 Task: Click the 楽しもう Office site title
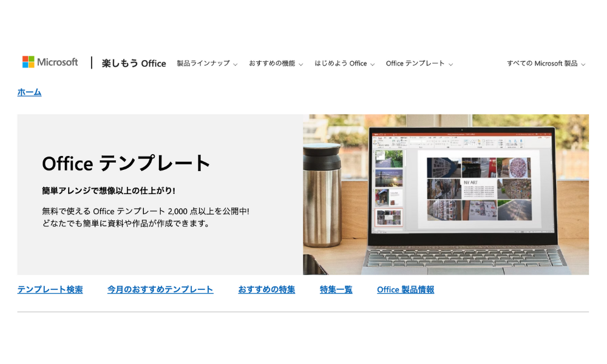tap(134, 63)
